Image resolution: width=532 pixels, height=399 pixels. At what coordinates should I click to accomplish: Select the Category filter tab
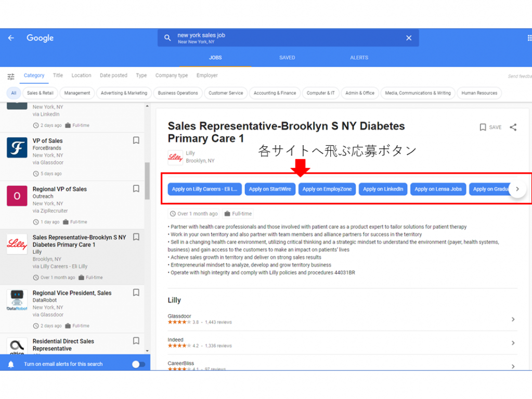coord(34,75)
